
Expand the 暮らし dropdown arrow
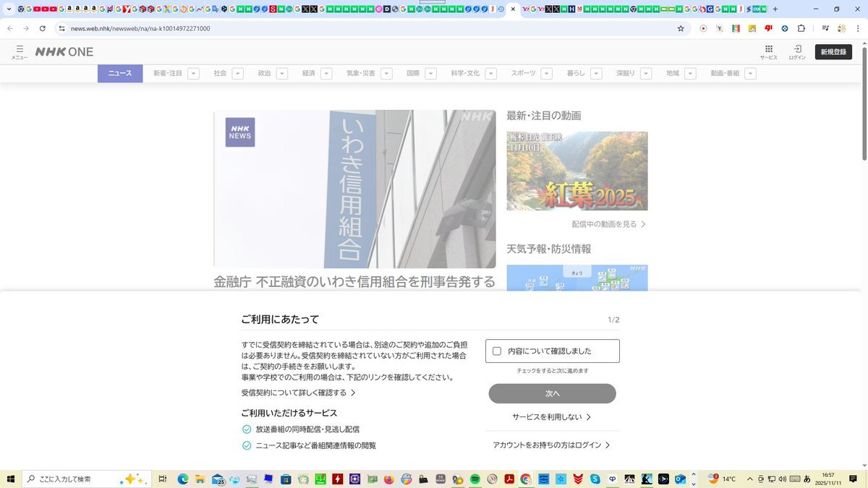(x=597, y=73)
